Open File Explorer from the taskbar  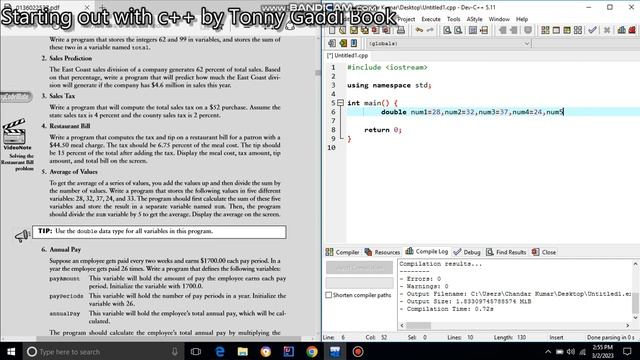point(243,351)
